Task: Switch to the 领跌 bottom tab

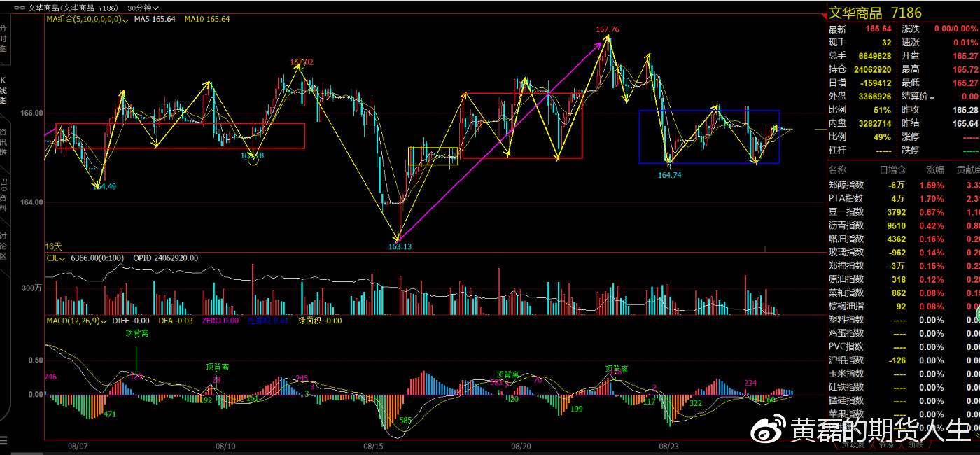Action: click(915, 444)
